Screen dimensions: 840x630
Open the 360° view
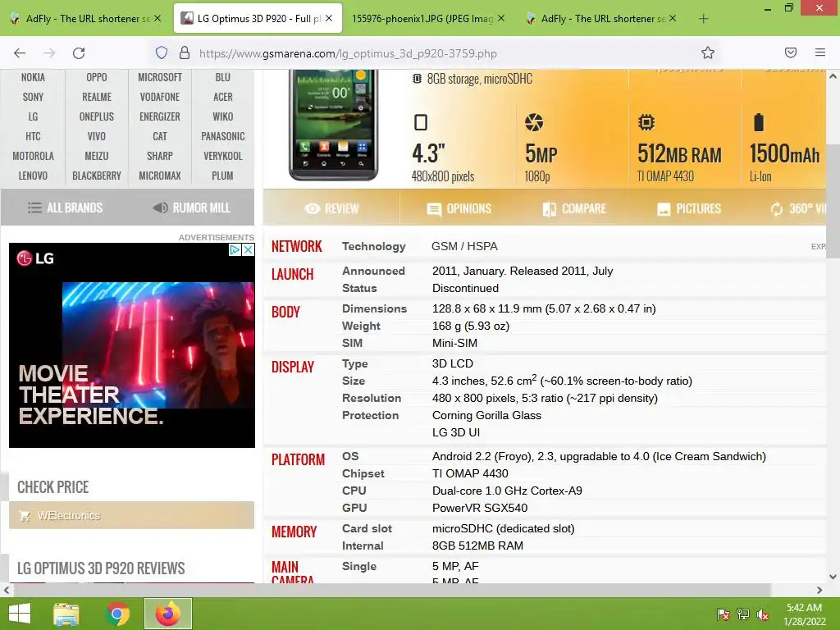point(798,208)
